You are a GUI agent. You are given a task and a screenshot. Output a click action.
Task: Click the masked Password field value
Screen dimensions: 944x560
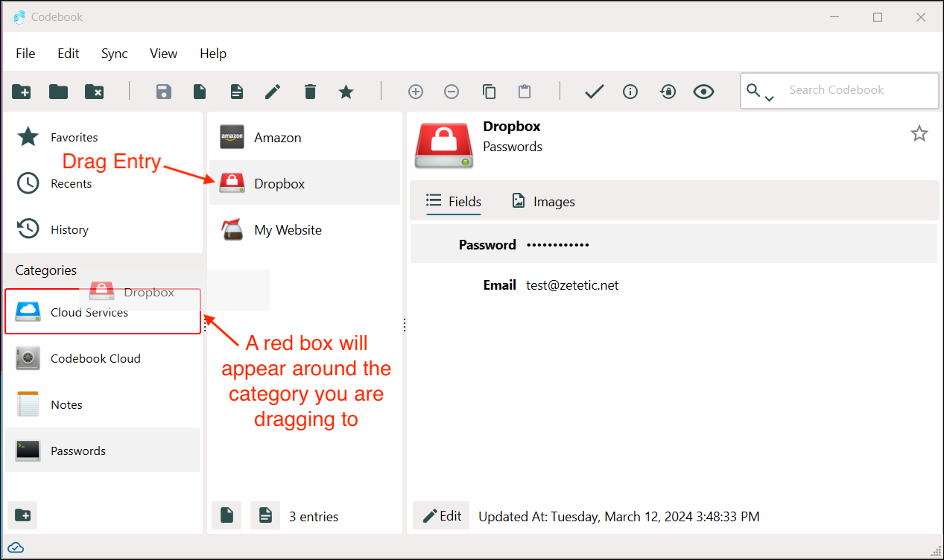click(558, 245)
